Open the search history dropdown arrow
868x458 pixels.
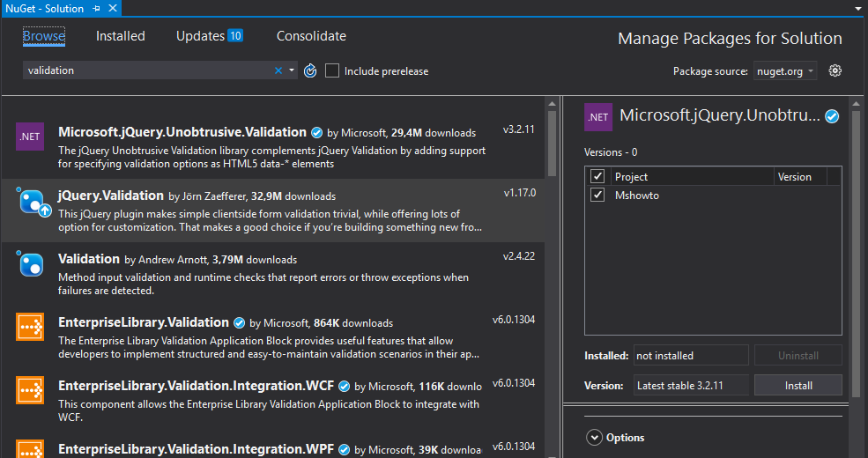point(292,70)
